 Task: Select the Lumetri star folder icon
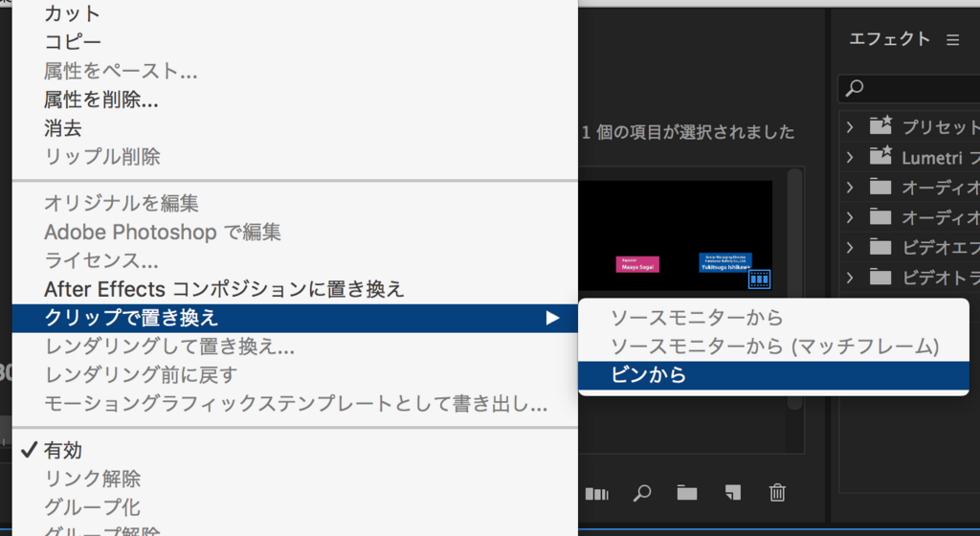coord(880,156)
